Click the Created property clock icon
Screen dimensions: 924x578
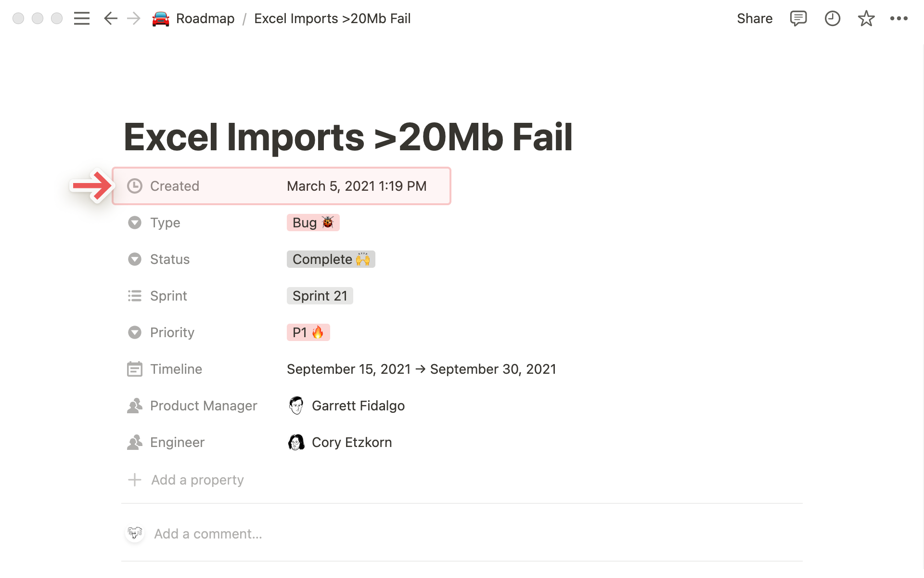coord(135,186)
